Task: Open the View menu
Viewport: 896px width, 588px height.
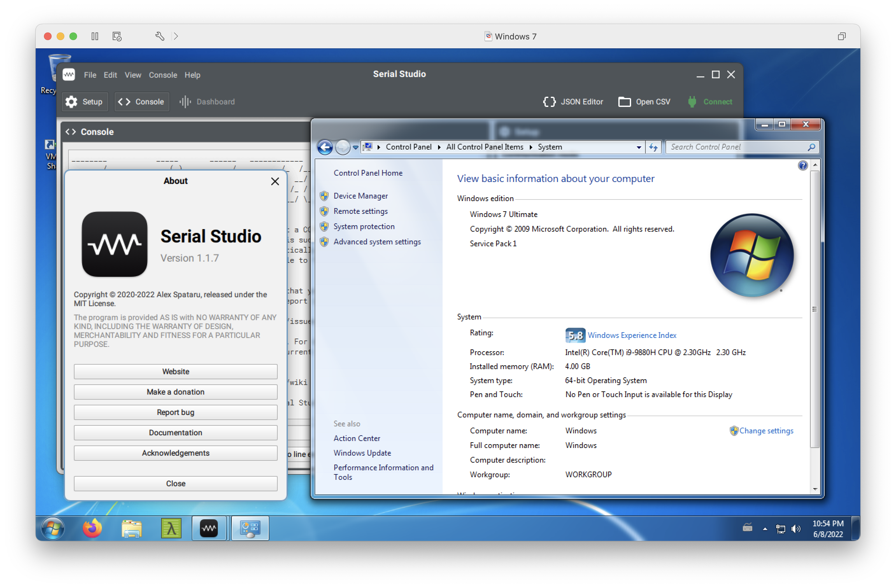Action: (133, 75)
